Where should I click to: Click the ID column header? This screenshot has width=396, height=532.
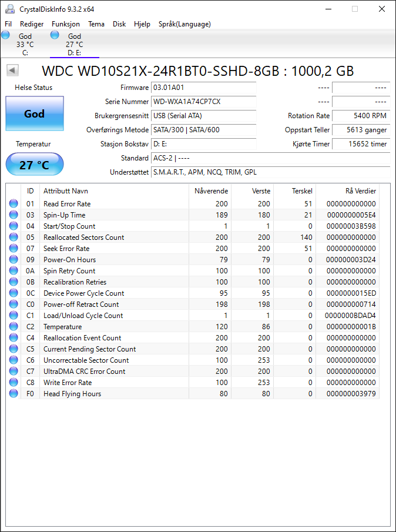click(30, 191)
